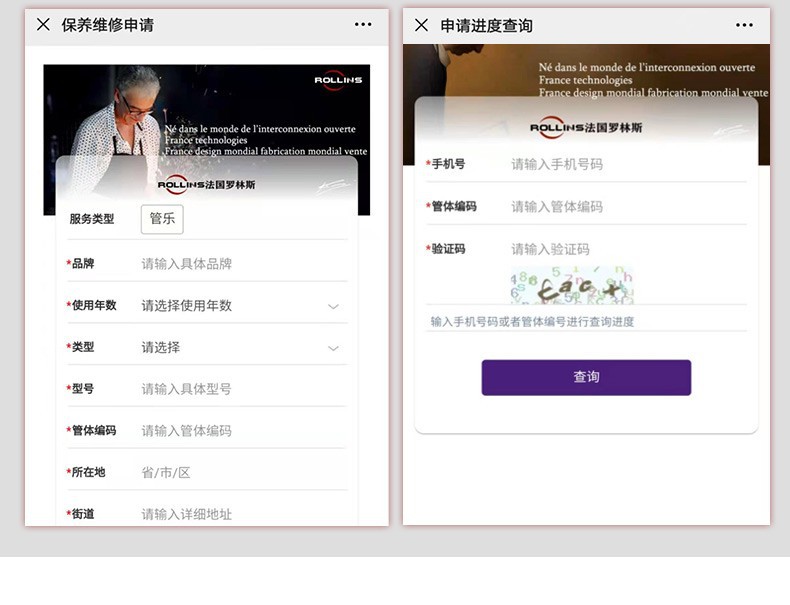Open three-dot menu on 申请进度查询 page

coord(744,25)
